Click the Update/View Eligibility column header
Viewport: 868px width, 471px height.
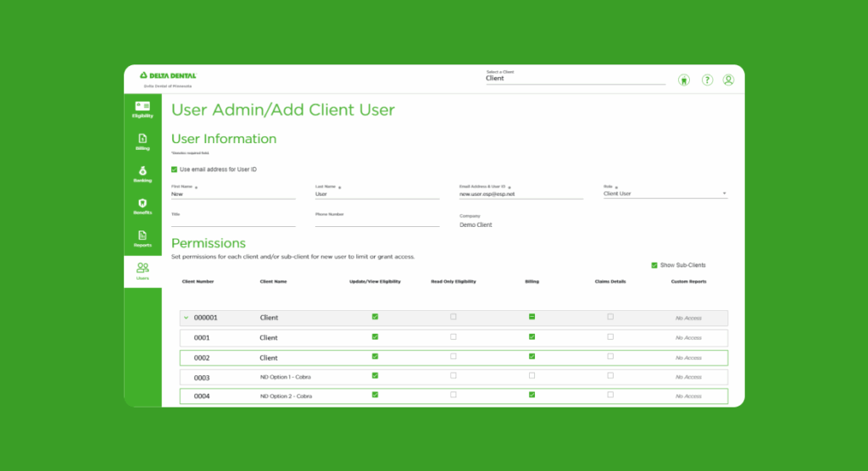pos(375,282)
